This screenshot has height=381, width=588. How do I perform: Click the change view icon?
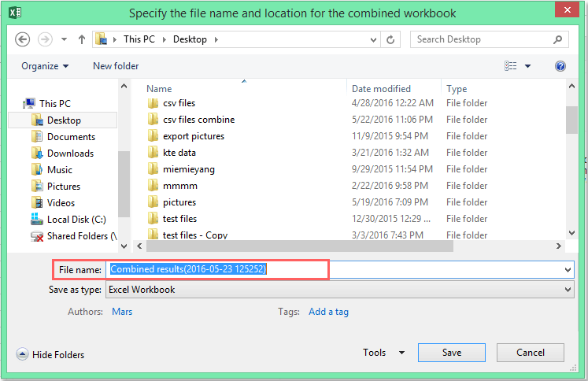click(512, 66)
